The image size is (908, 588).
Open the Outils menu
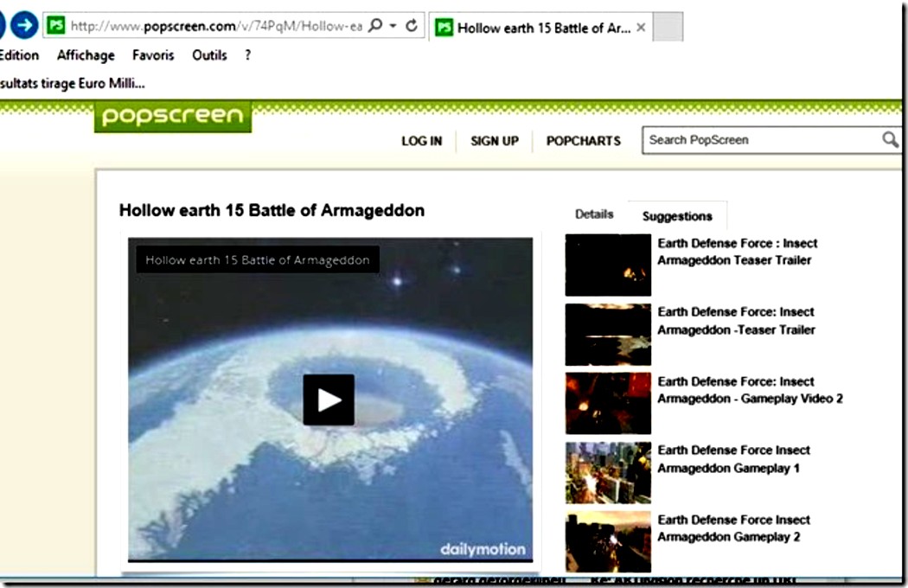(209, 55)
